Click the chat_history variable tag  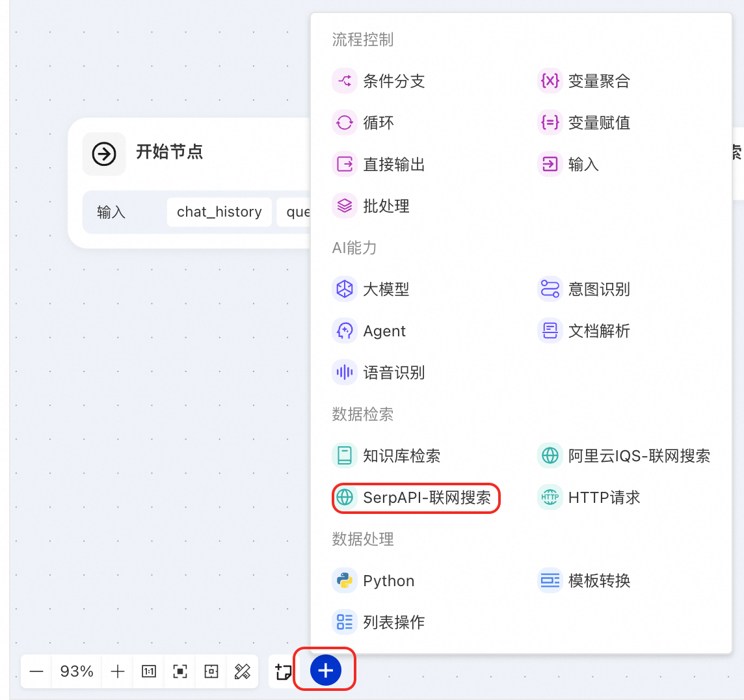(x=219, y=211)
